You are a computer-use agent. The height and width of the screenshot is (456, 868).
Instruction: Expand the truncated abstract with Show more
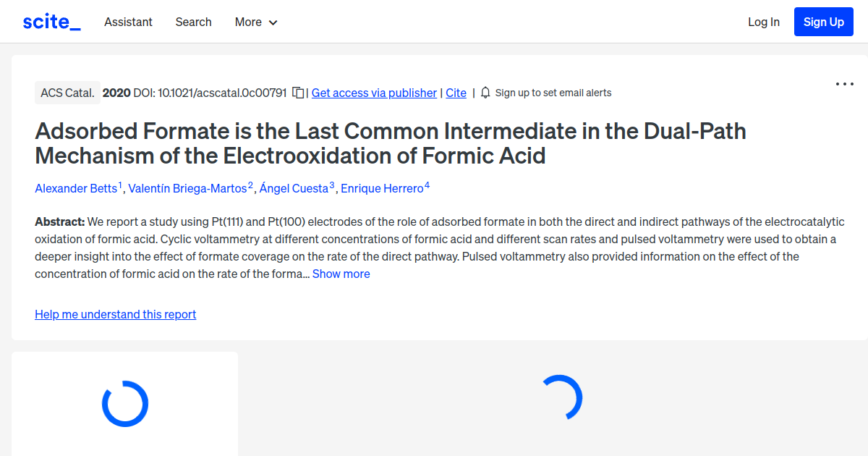pyautogui.click(x=341, y=274)
